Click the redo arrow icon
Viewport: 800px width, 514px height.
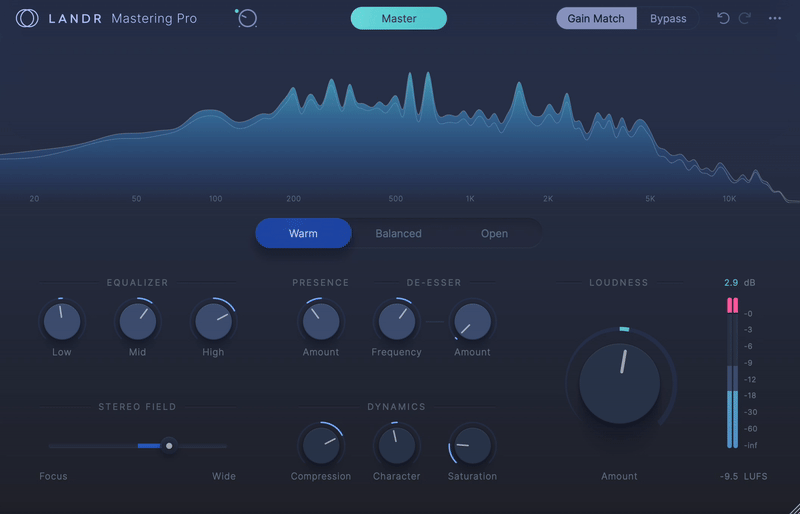click(745, 18)
